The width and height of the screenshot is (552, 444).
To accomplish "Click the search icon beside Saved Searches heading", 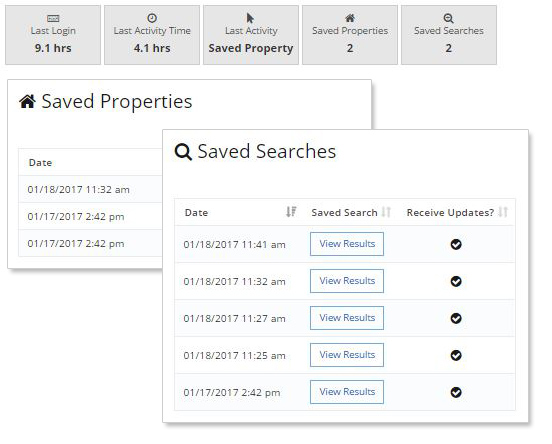I will point(183,152).
